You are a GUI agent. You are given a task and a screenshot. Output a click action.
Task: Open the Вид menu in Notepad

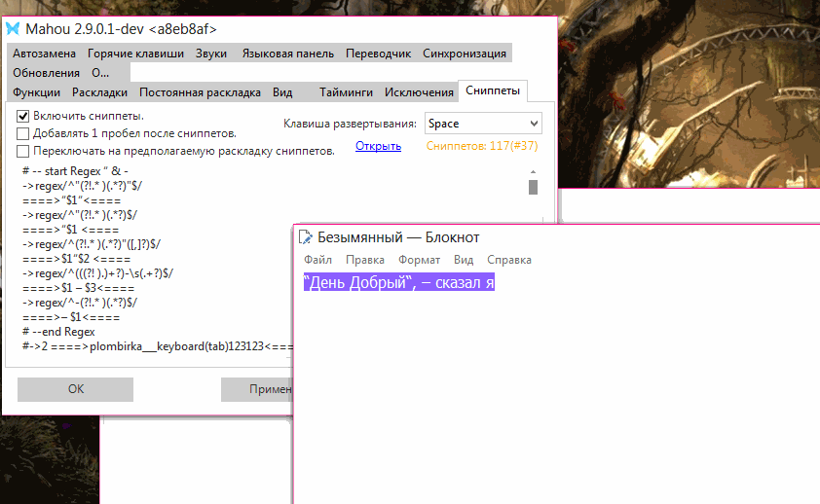[x=464, y=260]
